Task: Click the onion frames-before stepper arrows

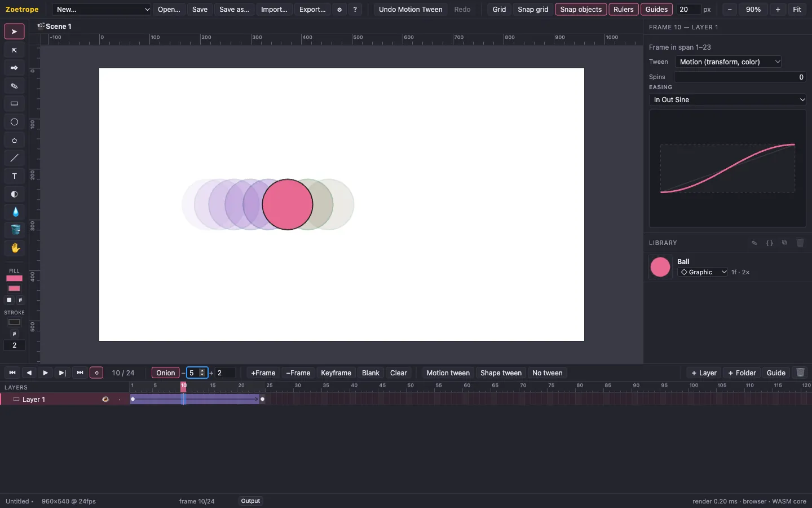Action: (202, 373)
